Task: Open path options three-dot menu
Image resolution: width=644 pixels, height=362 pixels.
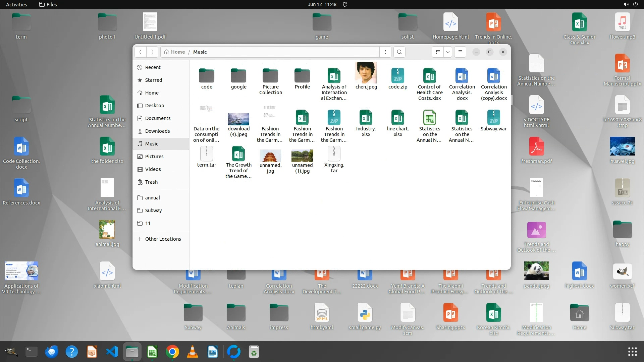Action: tap(385, 52)
